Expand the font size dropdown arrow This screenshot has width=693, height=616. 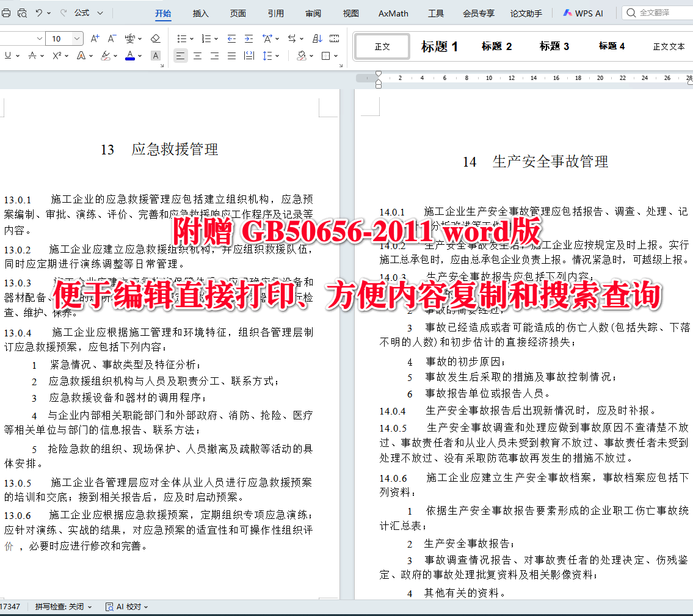coord(77,38)
